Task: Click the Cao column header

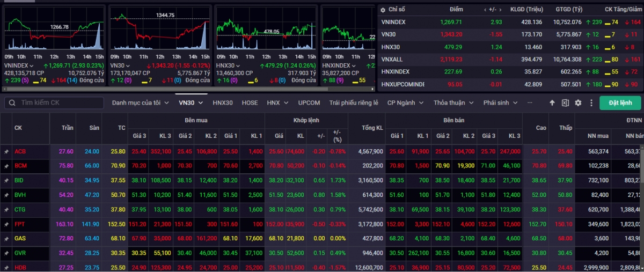Action: point(541,128)
